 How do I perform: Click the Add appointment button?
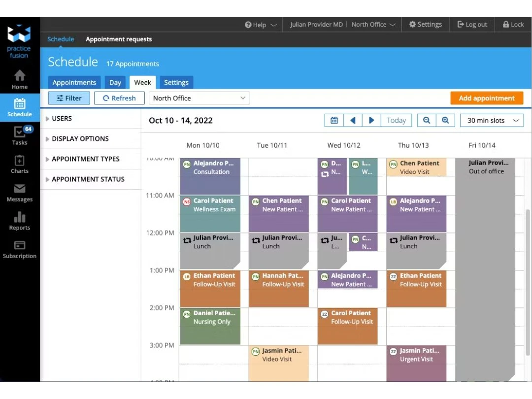[x=487, y=98]
